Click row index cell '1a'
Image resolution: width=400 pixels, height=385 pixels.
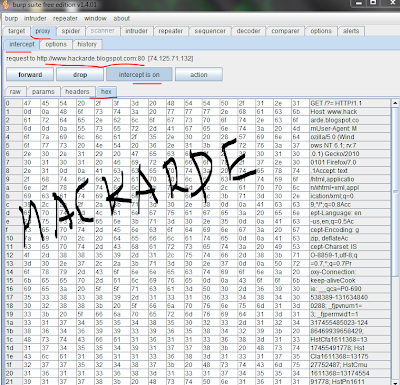(x=13, y=323)
